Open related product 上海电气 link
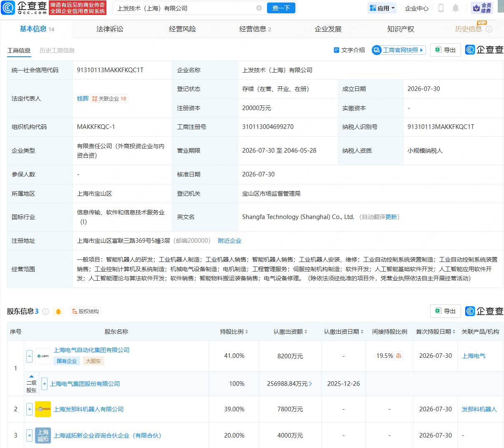Viewport: 504px width, 448px height. click(x=474, y=356)
